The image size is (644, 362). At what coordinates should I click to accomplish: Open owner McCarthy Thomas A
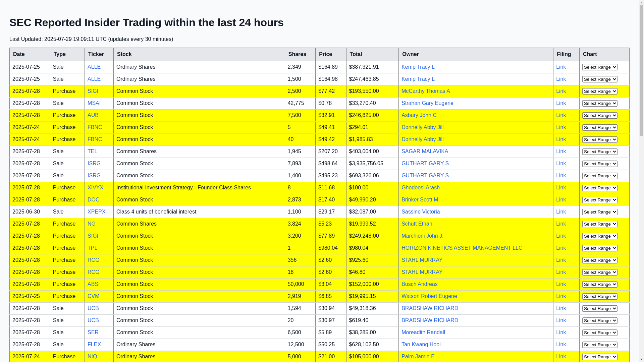426,91
